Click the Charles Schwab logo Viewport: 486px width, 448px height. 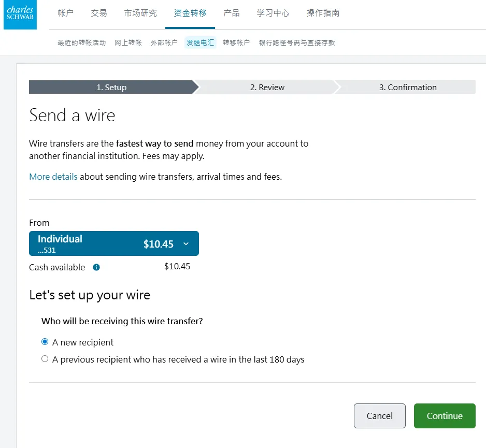pos(20,15)
